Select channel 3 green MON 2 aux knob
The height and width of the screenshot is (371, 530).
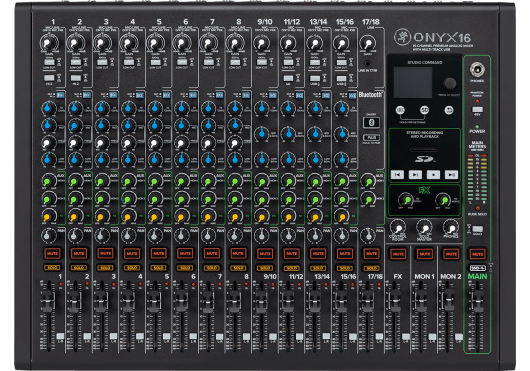pyautogui.click(x=102, y=199)
